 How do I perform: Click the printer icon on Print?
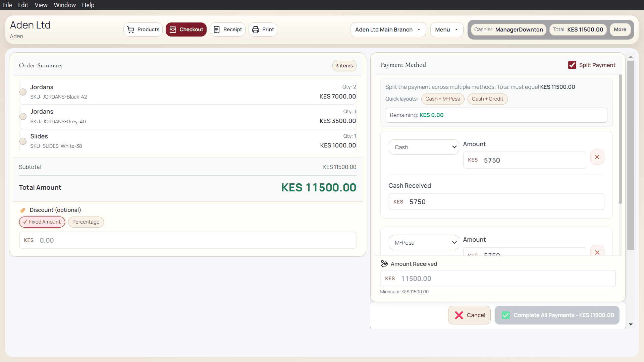click(256, 29)
